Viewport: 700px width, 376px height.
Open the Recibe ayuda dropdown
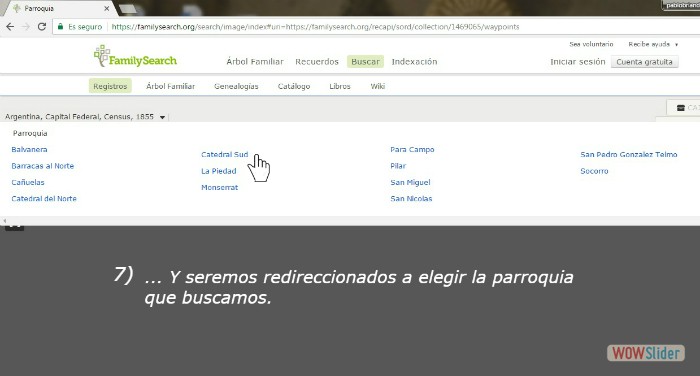653,44
